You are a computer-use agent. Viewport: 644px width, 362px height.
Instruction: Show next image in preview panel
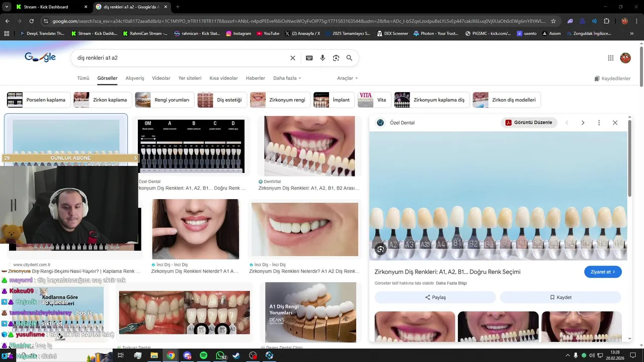pyautogui.click(x=583, y=123)
